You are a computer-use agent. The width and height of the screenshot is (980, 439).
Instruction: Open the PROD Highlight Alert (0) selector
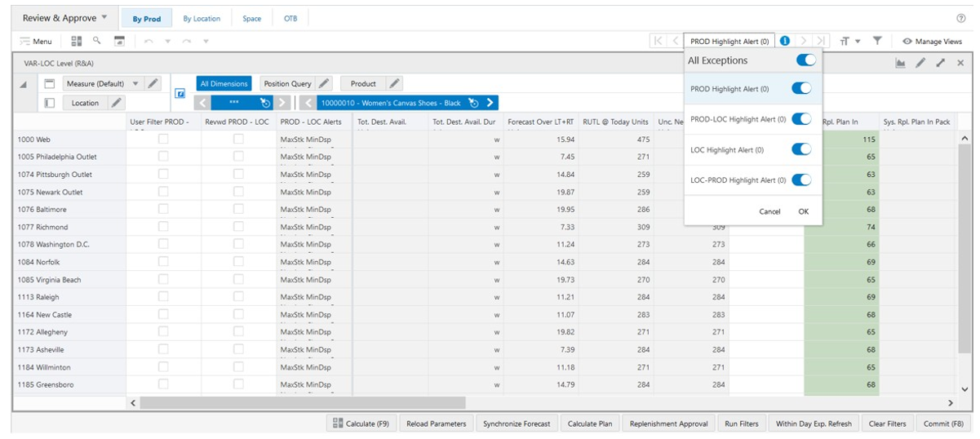coord(729,41)
